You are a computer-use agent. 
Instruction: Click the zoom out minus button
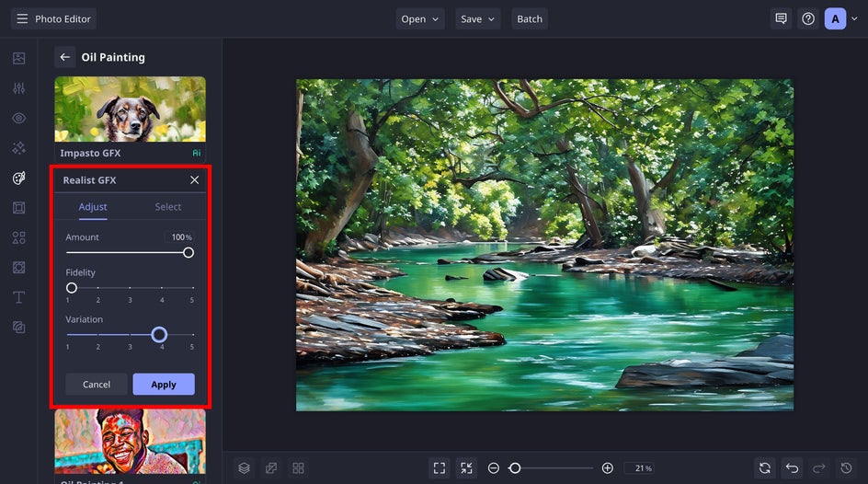[493, 468]
